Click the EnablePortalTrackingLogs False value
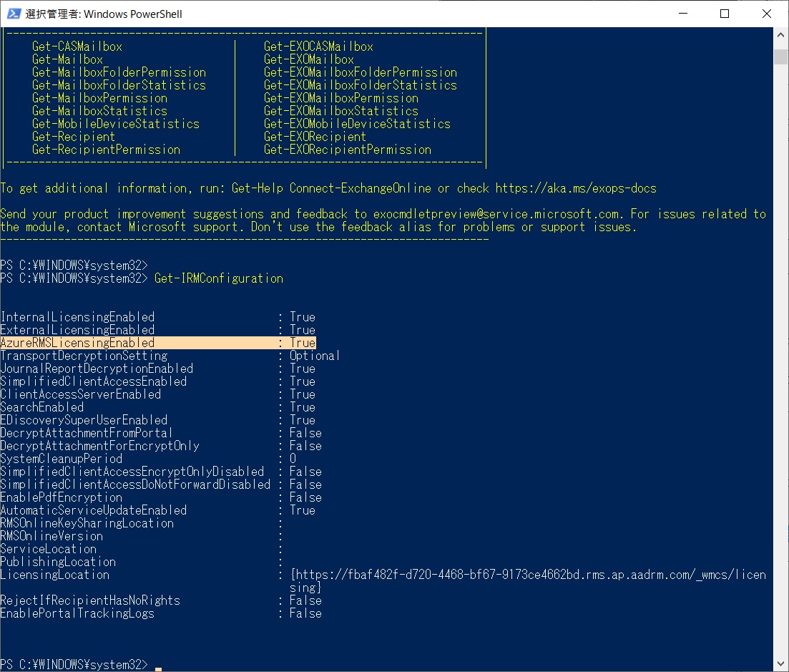Screen dimensions: 789x672 (305, 613)
